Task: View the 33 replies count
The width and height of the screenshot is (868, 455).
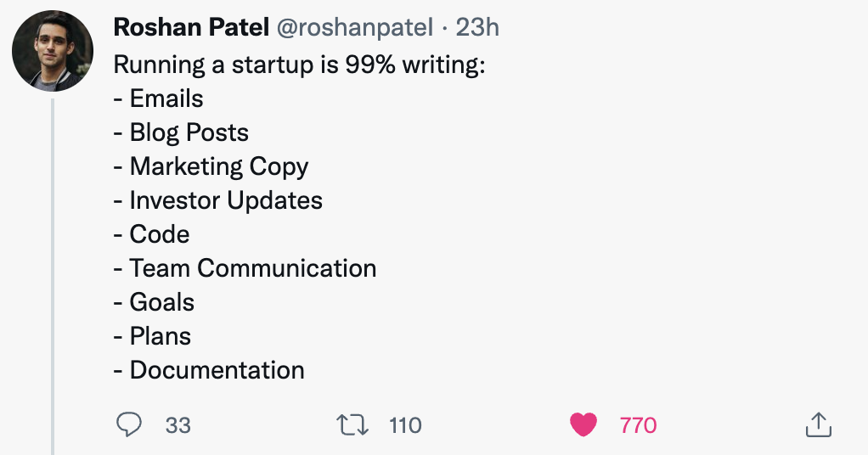Action: click(x=178, y=425)
